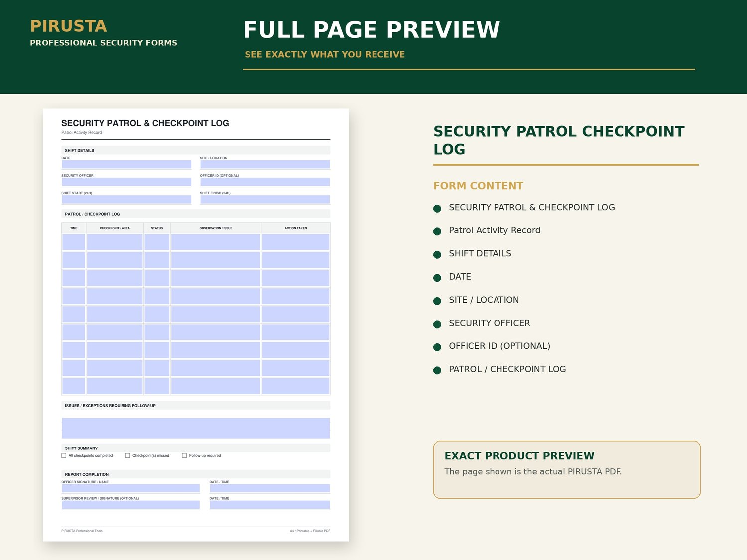Screen dimensions: 747x560
Task: Click the SECURITY OFFICER input field
Action: [126, 182]
